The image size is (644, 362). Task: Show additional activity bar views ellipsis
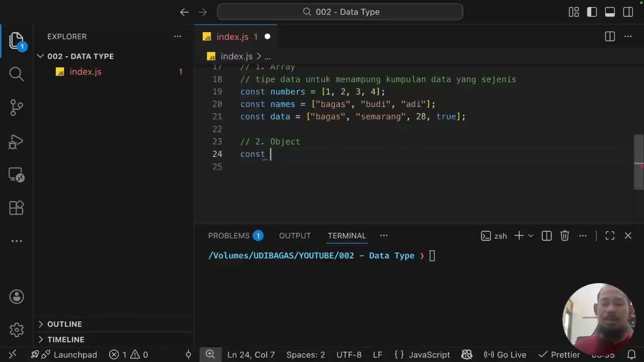(x=17, y=241)
